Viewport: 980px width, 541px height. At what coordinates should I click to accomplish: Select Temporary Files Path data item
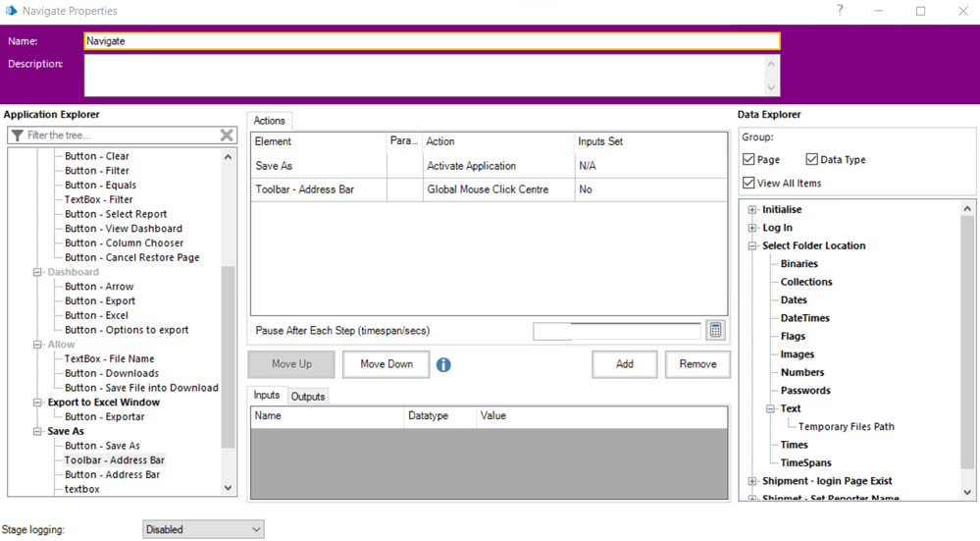click(x=846, y=427)
